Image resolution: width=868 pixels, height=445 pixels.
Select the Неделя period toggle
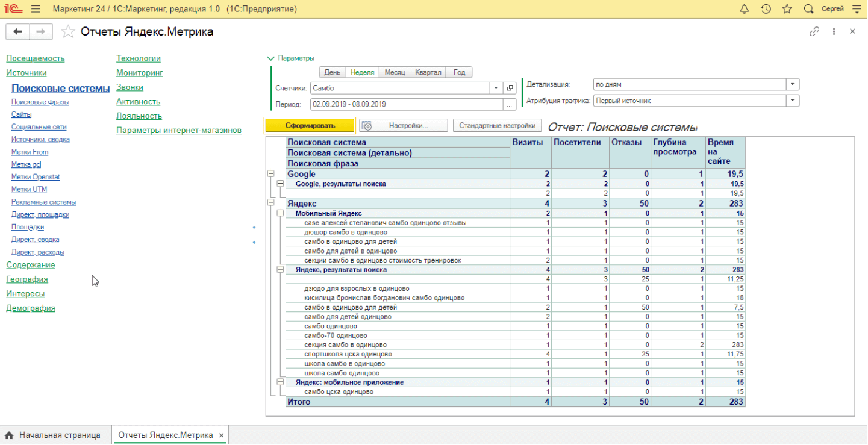click(362, 72)
